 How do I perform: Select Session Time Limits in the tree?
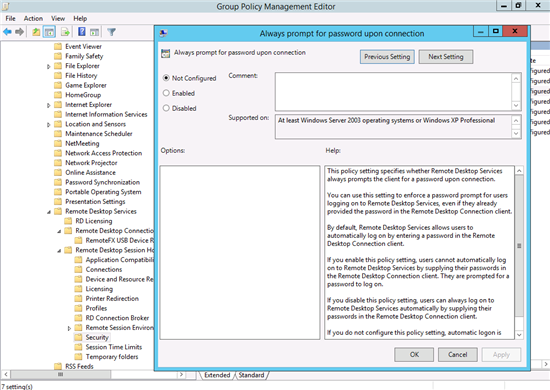(114, 347)
